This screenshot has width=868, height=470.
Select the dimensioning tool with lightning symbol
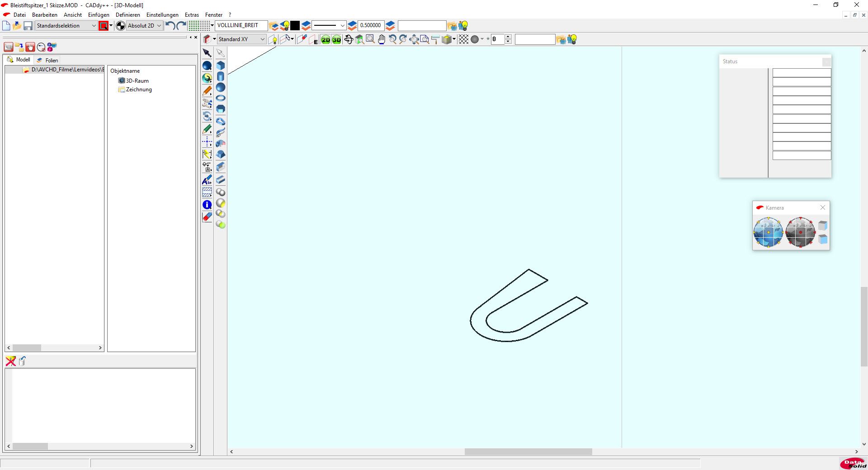point(207,155)
